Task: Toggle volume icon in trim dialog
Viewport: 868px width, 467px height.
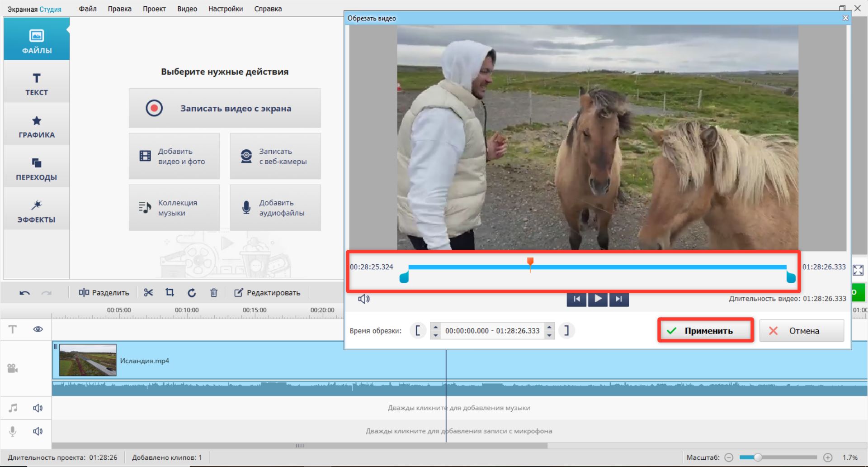Action: [364, 299]
